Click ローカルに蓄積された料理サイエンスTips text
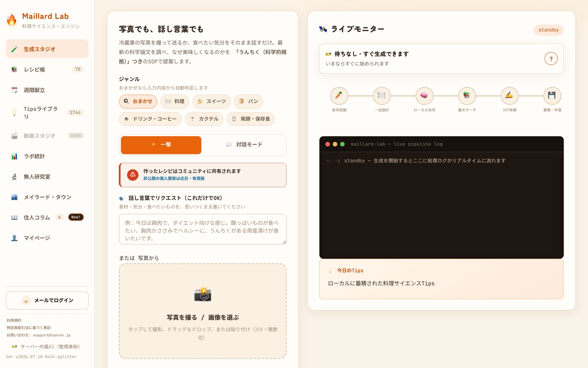Viewport: 588px width, 368px height. pyautogui.click(x=381, y=283)
